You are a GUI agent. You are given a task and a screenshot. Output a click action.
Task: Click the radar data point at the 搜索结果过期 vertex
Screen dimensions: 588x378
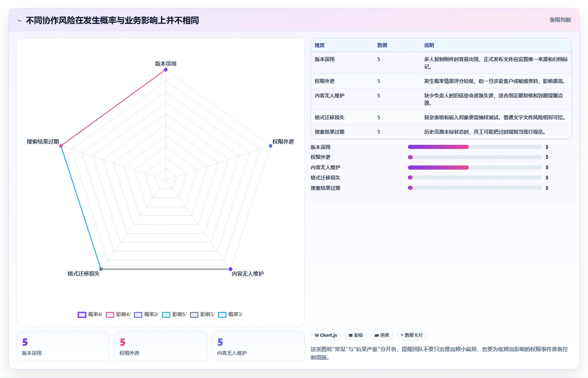pyautogui.click(x=61, y=146)
